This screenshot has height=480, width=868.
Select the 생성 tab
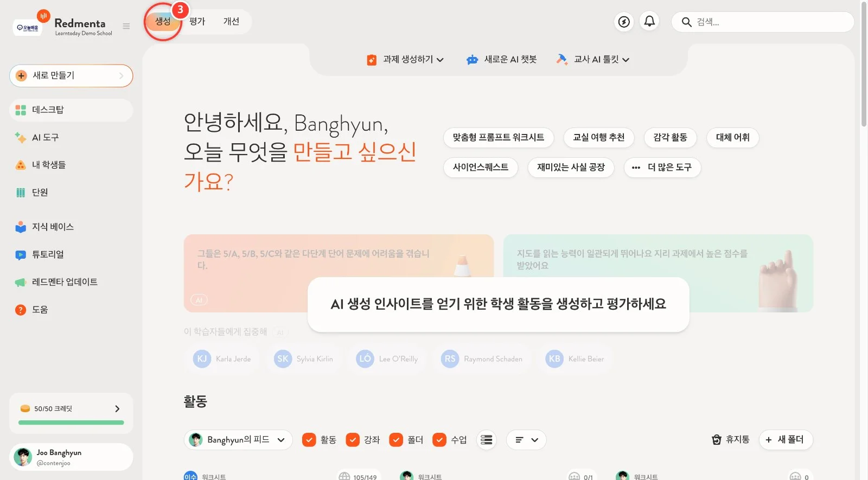tap(163, 21)
